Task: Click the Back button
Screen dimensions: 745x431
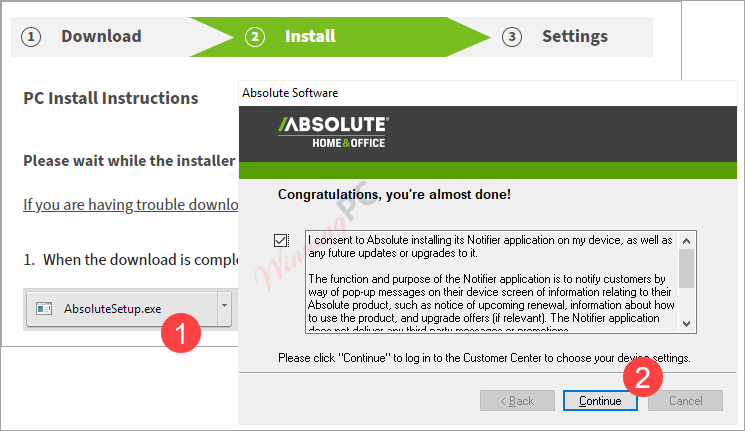Action: coord(517,401)
